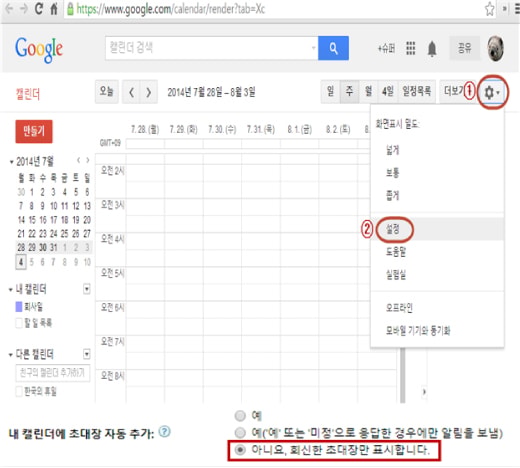Select date 15 in mini calendar
The image size is (520, 468).
pyautogui.click(x=32, y=220)
